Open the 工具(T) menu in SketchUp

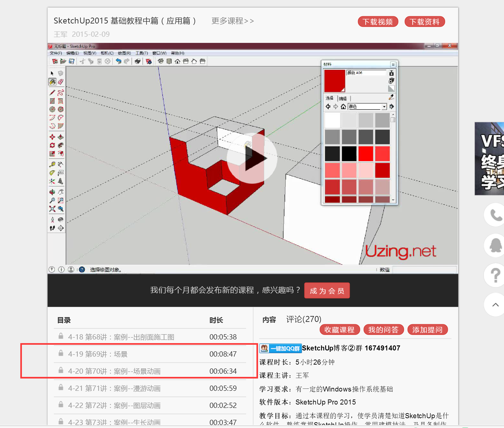pos(142,53)
